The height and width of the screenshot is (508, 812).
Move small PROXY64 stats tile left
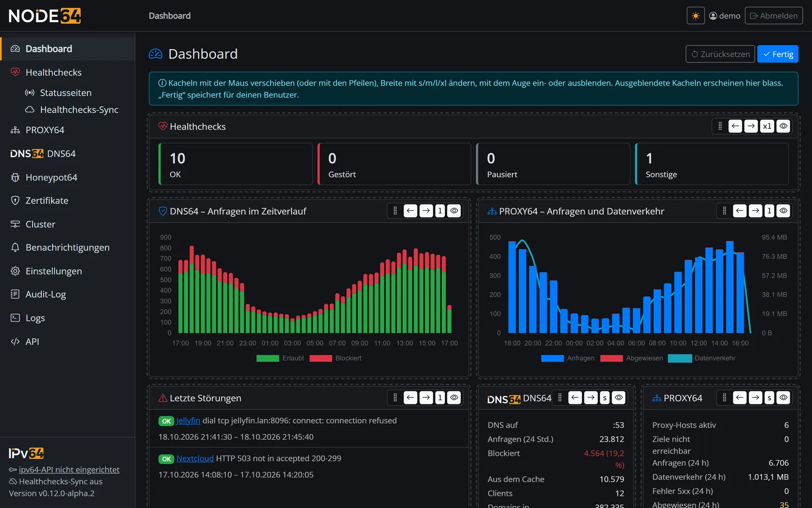[x=739, y=398]
